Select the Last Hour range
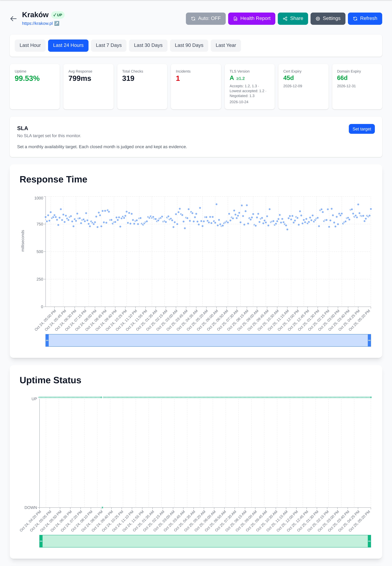 tap(30, 45)
